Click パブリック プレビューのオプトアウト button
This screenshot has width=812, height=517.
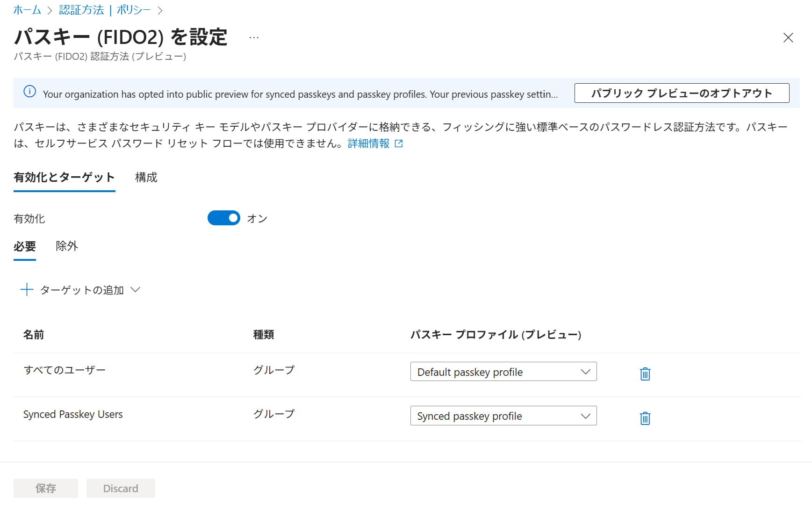(x=682, y=93)
